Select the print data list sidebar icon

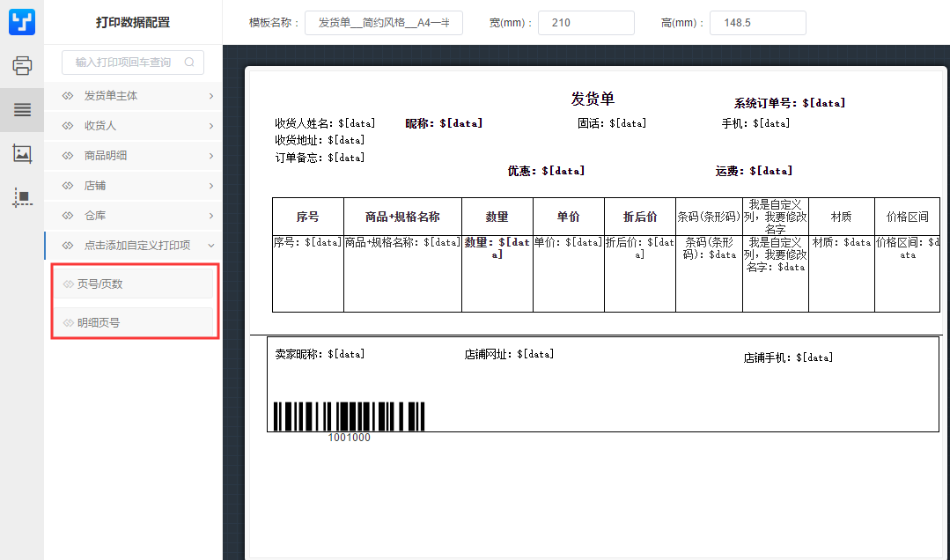point(22,110)
